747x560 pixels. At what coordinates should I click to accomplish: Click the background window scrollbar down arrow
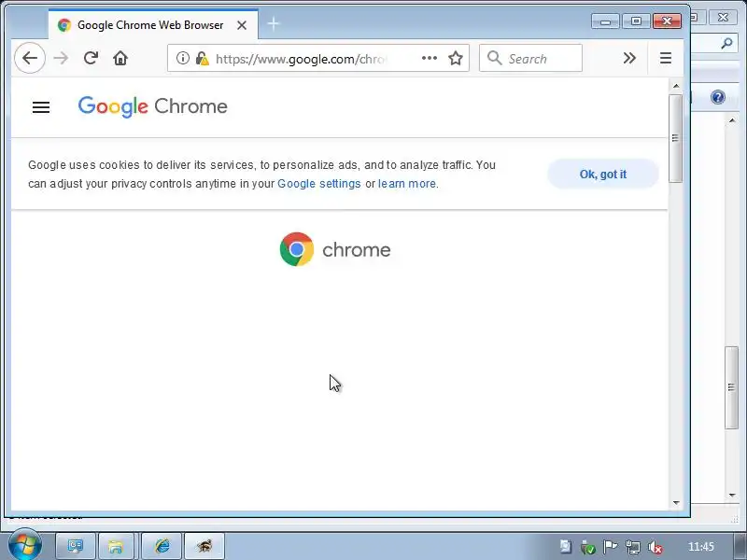coord(732,496)
